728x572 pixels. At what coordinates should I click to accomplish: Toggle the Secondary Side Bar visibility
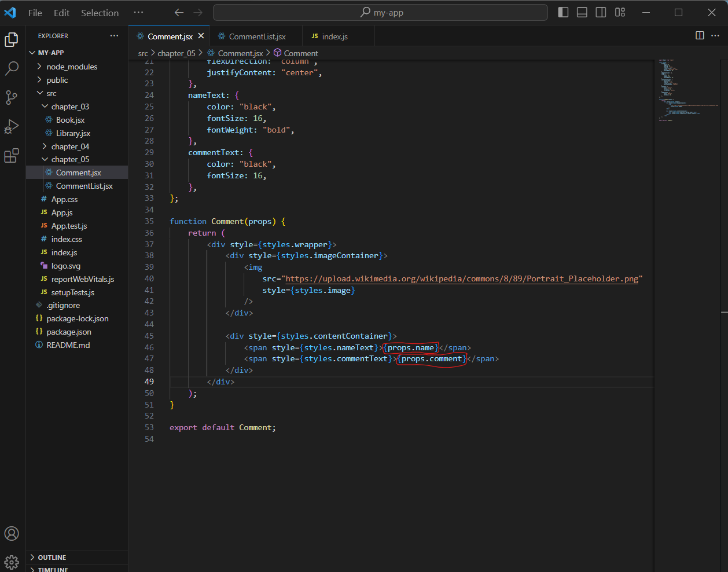click(601, 13)
